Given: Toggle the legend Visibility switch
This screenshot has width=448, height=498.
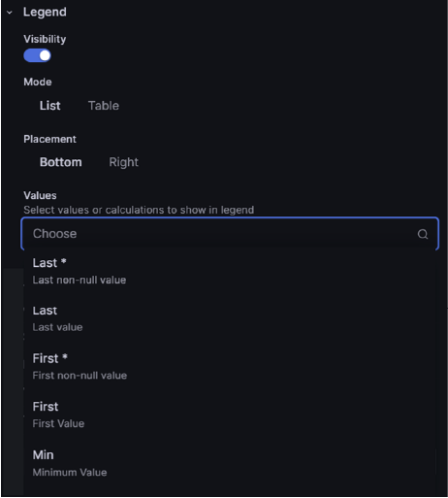Looking at the screenshot, I should [37, 55].
